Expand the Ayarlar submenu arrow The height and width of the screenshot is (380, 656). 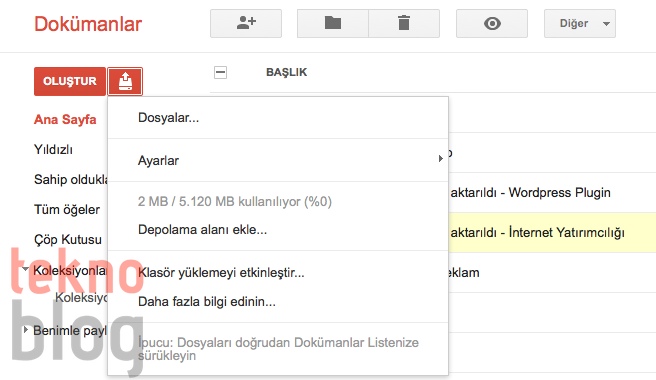pyautogui.click(x=440, y=159)
